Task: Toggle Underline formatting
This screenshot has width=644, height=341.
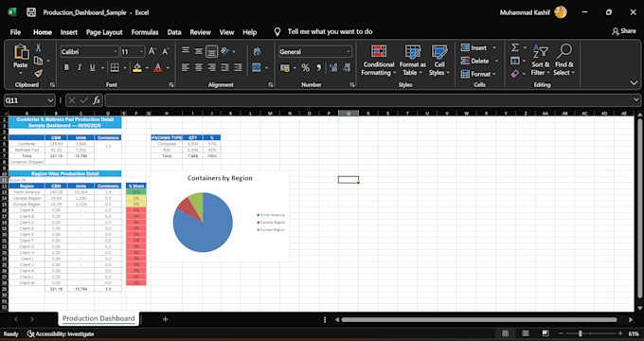Action: pyautogui.click(x=93, y=68)
